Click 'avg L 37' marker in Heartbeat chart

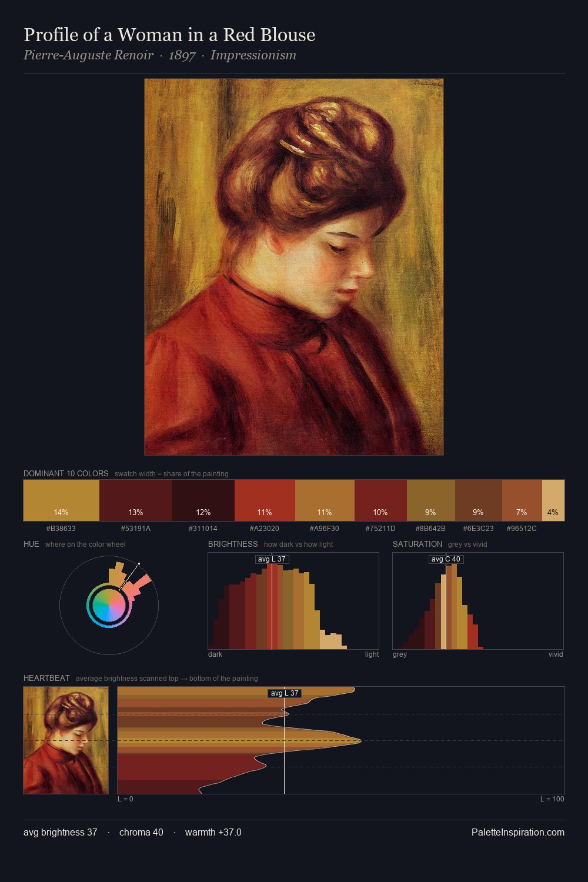pos(285,693)
